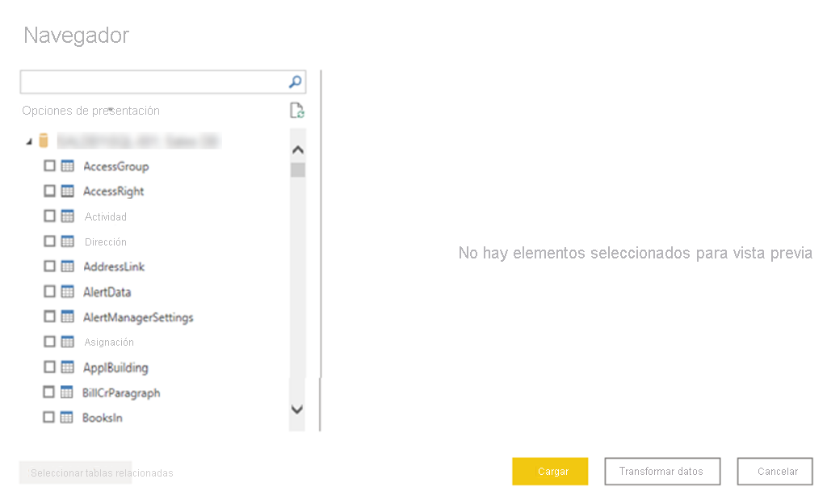
Task: Click the Cancelar button
Action: pyautogui.click(x=775, y=472)
